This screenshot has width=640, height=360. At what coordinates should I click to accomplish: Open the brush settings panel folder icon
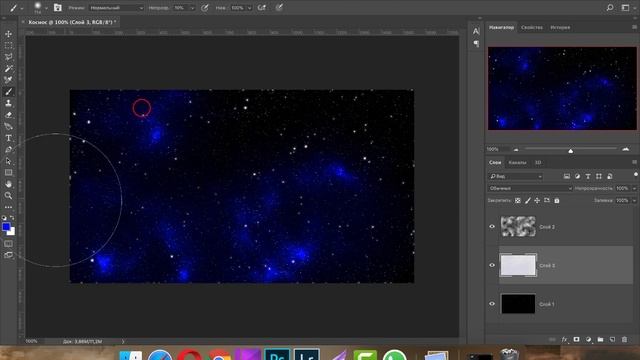point(58,7)
